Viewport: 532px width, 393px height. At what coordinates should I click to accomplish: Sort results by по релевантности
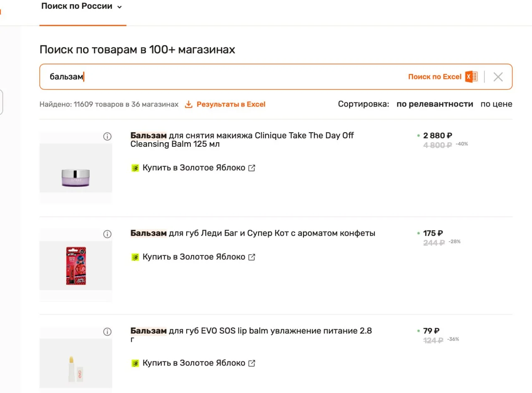(x=435, y=104)
